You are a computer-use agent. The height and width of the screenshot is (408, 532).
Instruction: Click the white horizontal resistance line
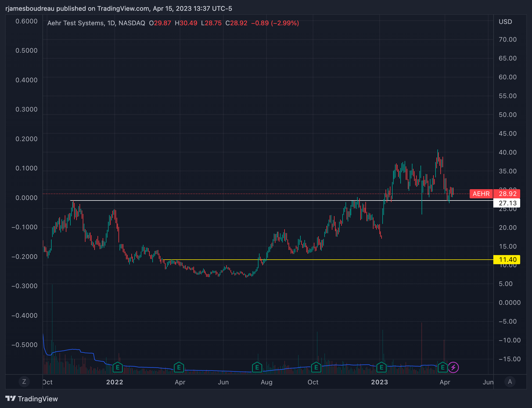(215, 201)
